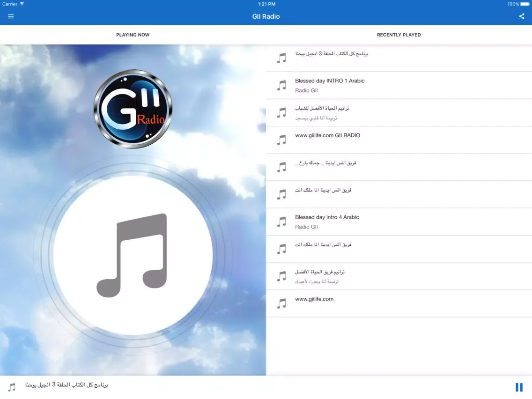Click music note icon beside first list track
Viewport: 532px width, 399px height.
[x=281, y=58]
